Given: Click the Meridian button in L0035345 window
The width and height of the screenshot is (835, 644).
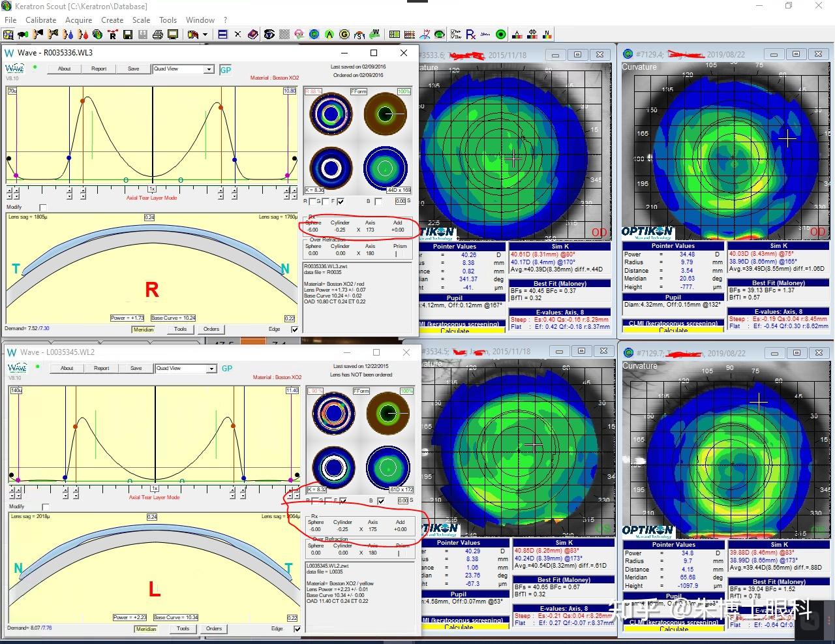Looking at the screenshot, I should [146, 629].
